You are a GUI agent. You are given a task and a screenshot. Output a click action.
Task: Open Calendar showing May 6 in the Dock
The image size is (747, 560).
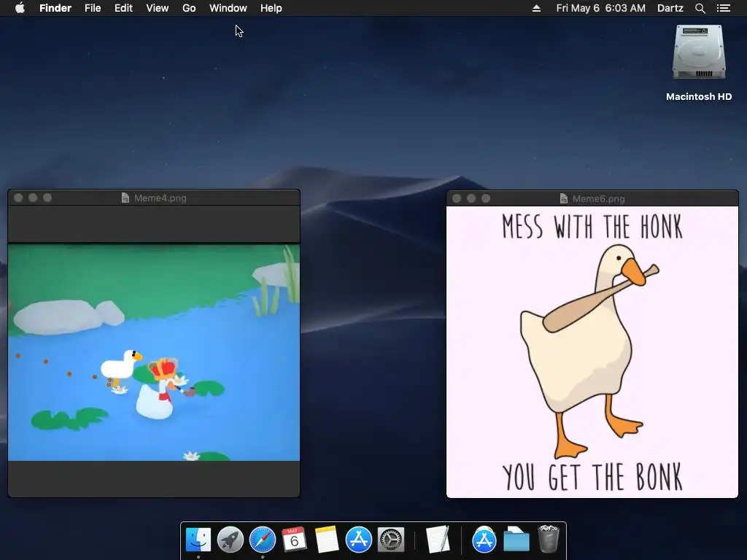[x=294, y=540]
